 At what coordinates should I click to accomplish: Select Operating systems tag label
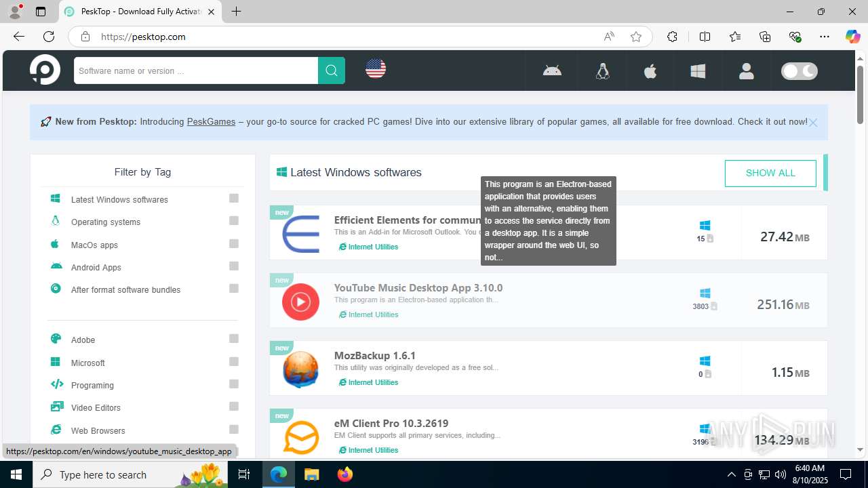pos(106,222)
